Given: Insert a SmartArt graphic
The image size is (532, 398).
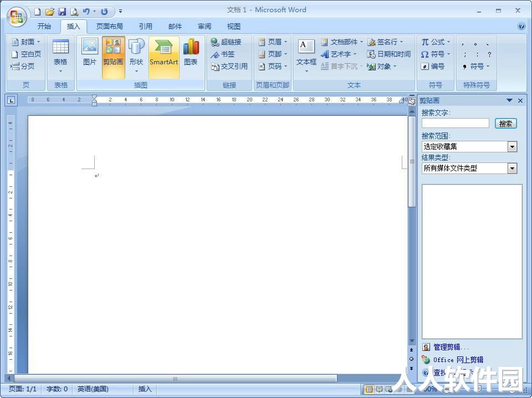Looking at the screenshot, I should [164, 57].
